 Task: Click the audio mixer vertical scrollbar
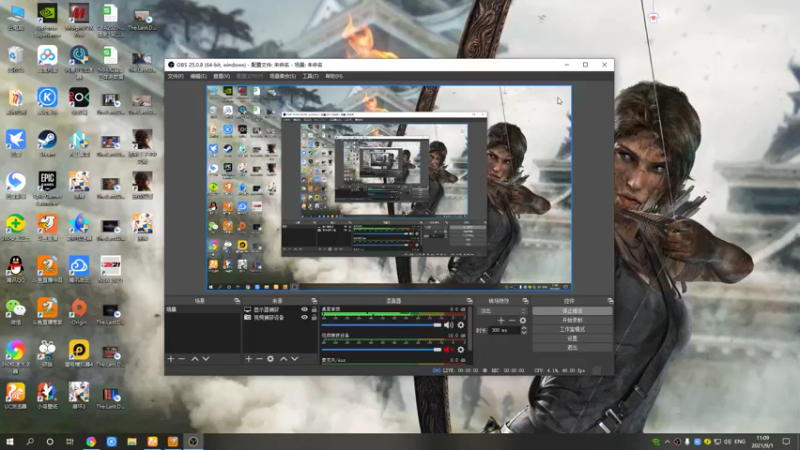(469, 329)
